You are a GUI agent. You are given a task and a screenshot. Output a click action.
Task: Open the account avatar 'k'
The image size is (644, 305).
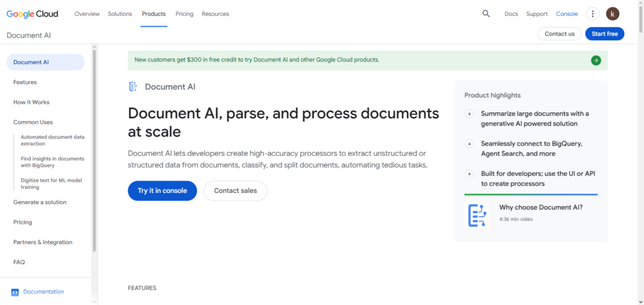[613, 14]
